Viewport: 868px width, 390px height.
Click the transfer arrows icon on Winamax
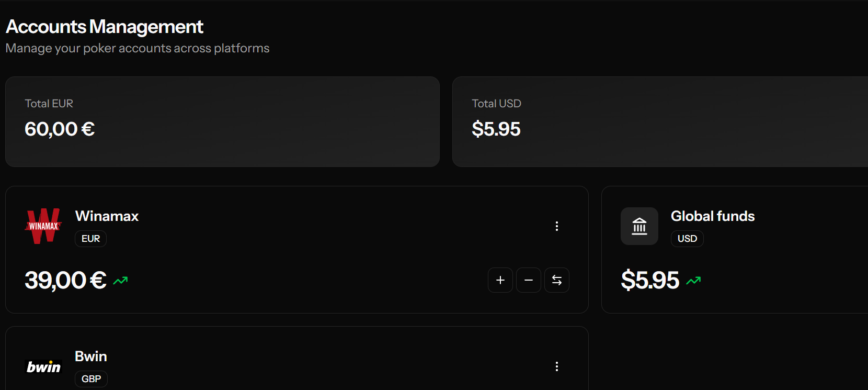(x=557, y=280)
